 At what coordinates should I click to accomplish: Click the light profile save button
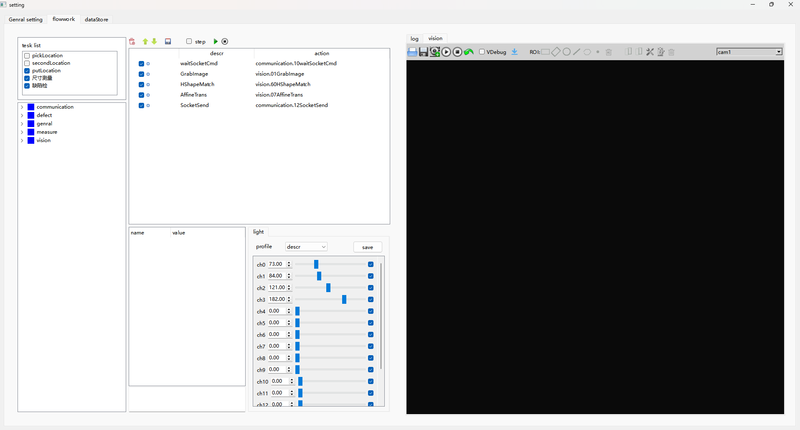tap(367, 247)
